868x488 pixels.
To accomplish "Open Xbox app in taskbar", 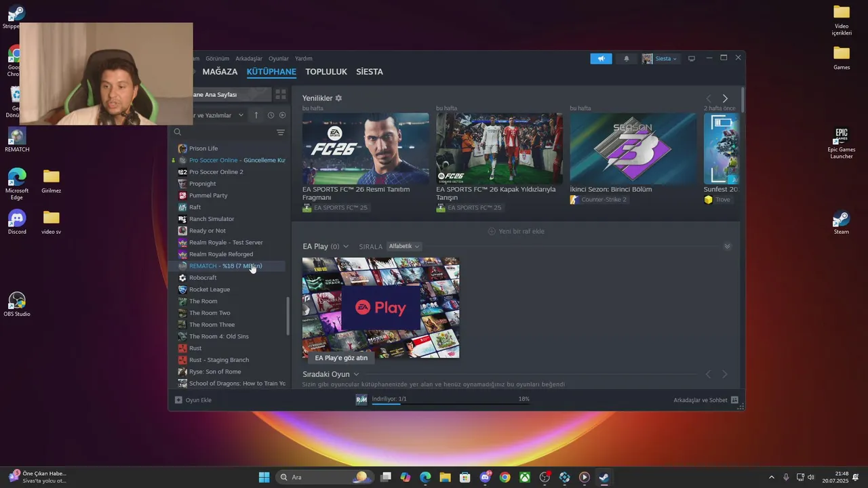I will coord(525,477).
